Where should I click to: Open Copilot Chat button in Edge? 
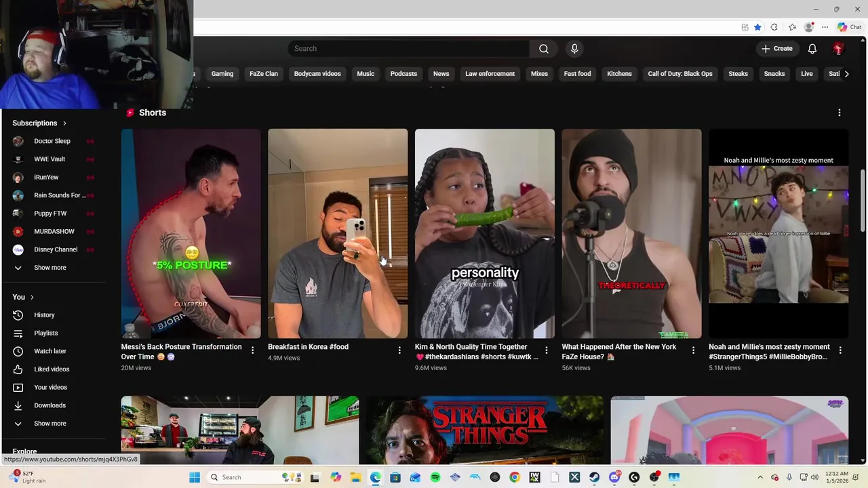pos(849,27)
